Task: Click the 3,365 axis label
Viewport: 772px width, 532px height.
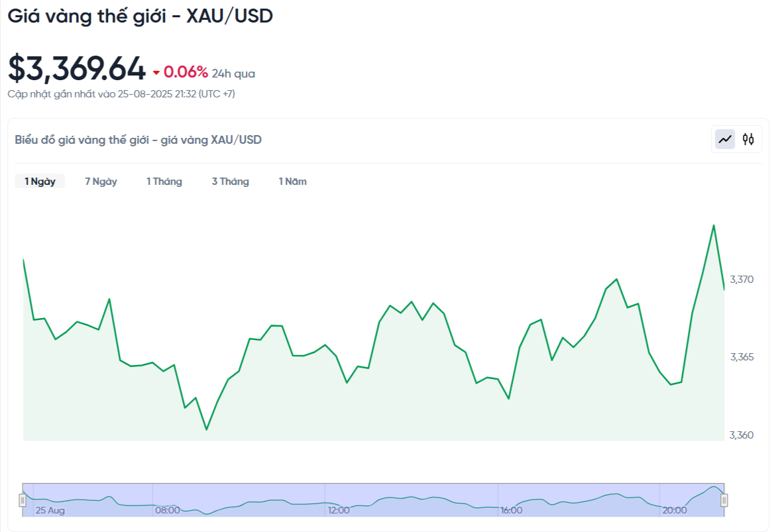Action: click(x=742, y=357)
